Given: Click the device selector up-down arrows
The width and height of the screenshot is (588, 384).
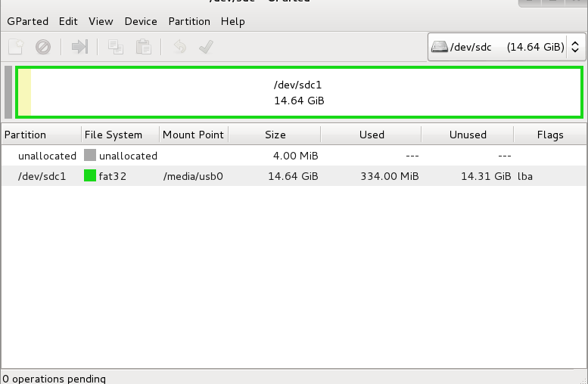Looking at the screenshot, I should coord(575,47).
